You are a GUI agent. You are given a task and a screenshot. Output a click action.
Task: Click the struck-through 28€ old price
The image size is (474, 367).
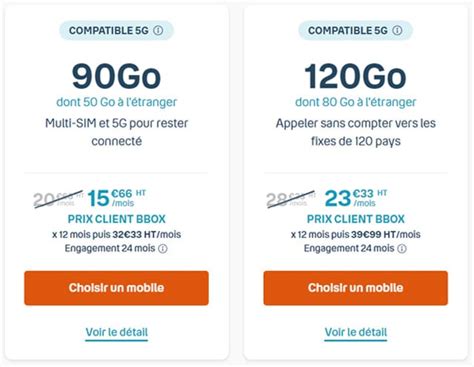tap(291, 199)
